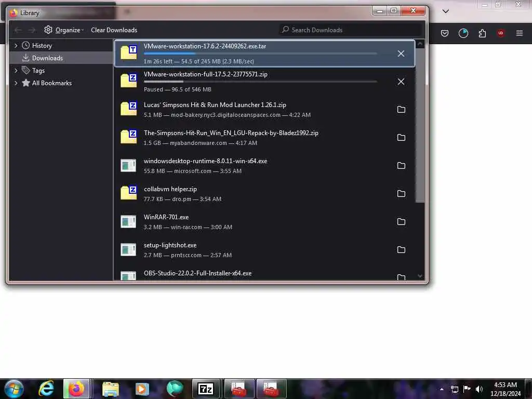Open the taskbar clock showing 4:53 AM
Viewport: 532px width, 399px height.
pyautogui.click(x=505, y=389)
